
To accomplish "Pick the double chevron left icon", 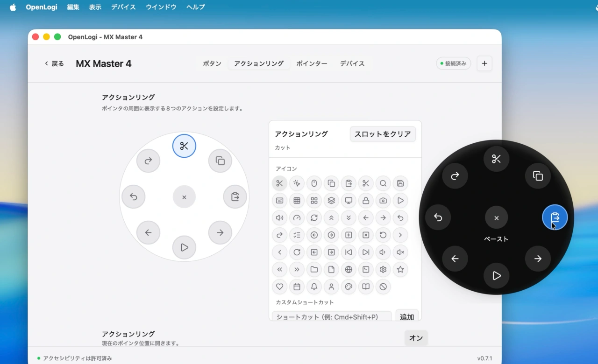I will coord(279,270).
